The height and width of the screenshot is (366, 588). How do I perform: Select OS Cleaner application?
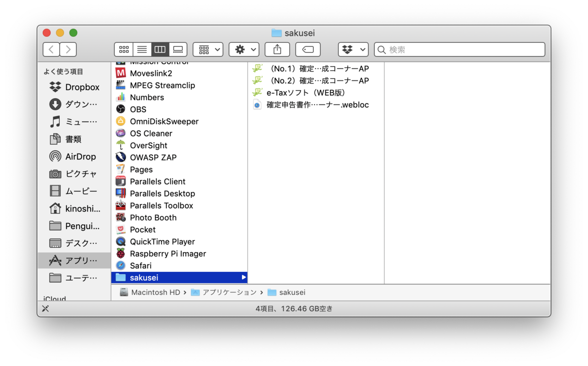coord(179,133)
